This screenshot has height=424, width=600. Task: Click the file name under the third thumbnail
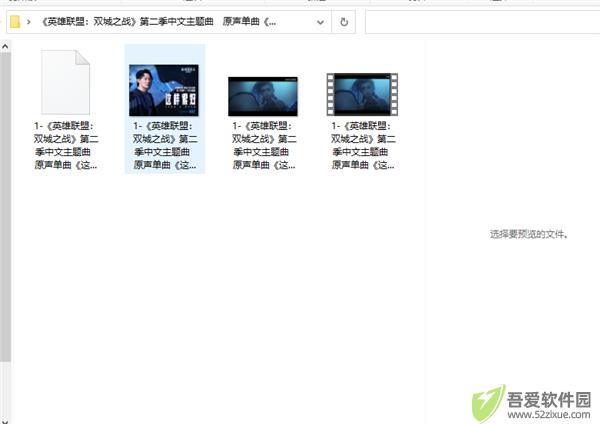pos(264,145)
